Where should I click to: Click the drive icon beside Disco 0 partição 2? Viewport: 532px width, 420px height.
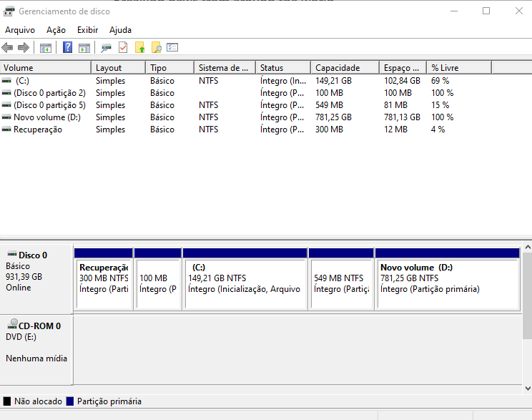tap(6, 93)
